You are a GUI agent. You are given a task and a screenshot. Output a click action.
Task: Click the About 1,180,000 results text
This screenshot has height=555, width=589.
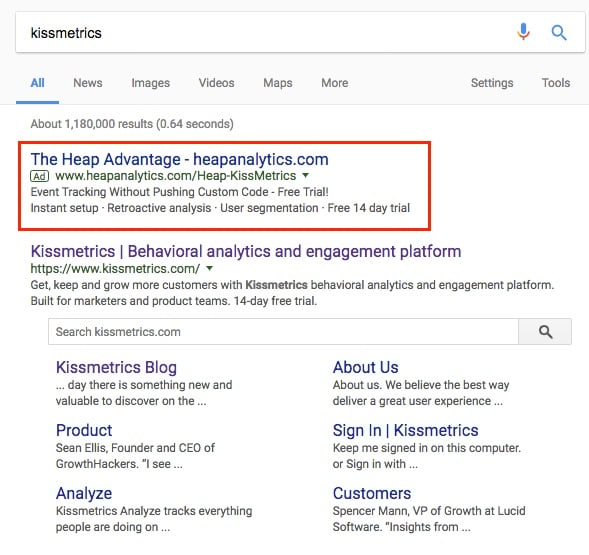pyautogui.click(x=132, y=124)
